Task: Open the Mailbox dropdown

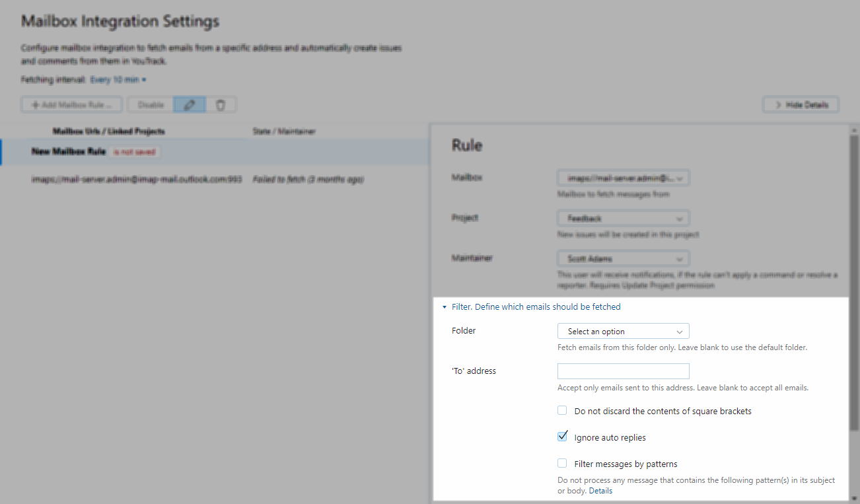Action: point(623,178)
